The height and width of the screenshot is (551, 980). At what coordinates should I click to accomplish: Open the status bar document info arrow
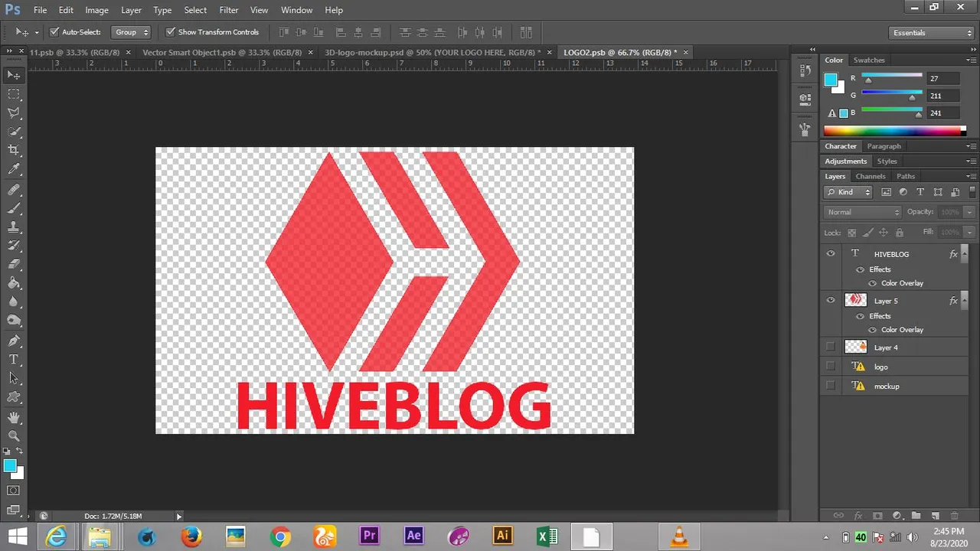click(179, 517)
